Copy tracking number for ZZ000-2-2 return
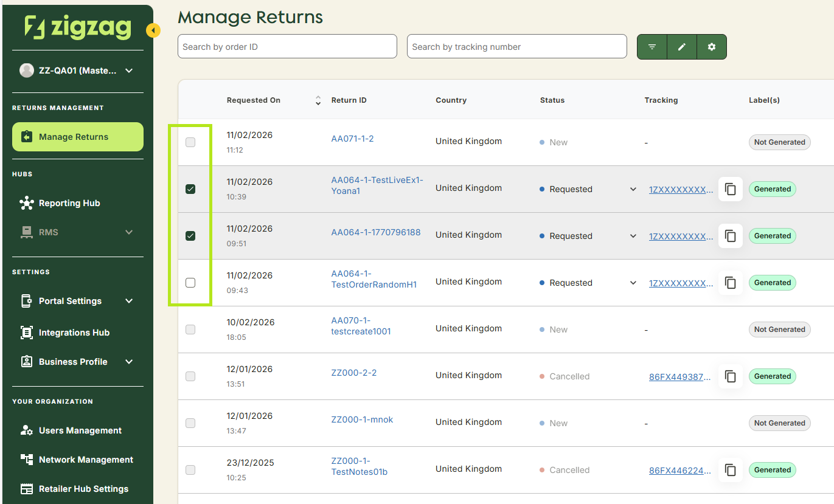834x504 pixels. point(731,376)
